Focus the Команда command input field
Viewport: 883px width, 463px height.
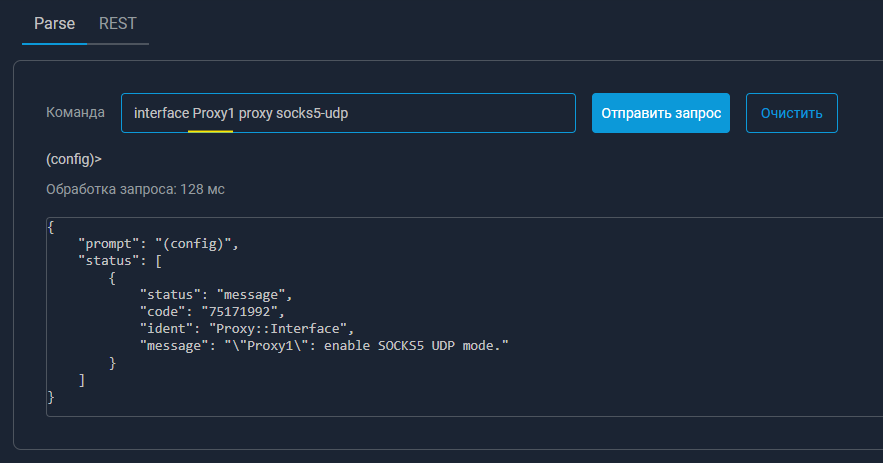pyautogui.click(x=460, y=113)
